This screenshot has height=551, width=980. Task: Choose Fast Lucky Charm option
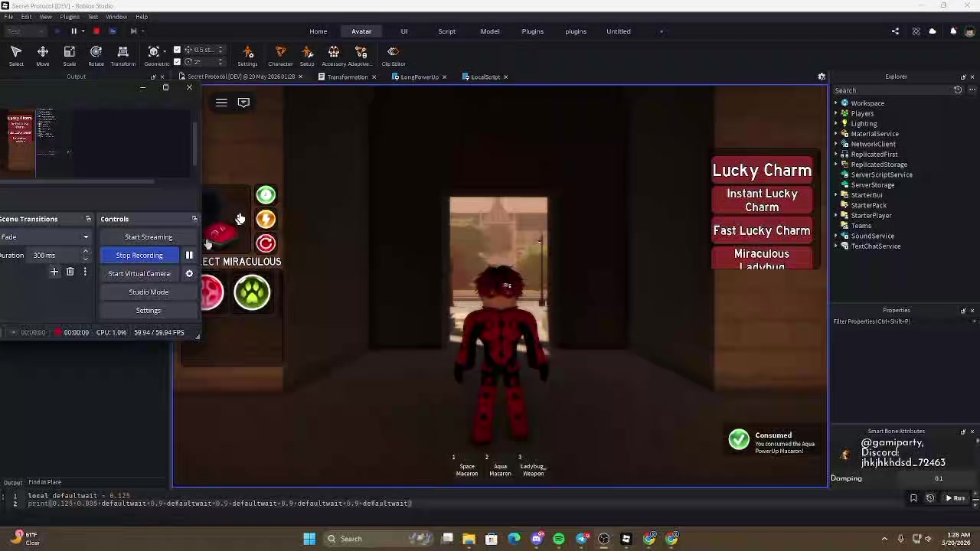[x=762, y=230]
